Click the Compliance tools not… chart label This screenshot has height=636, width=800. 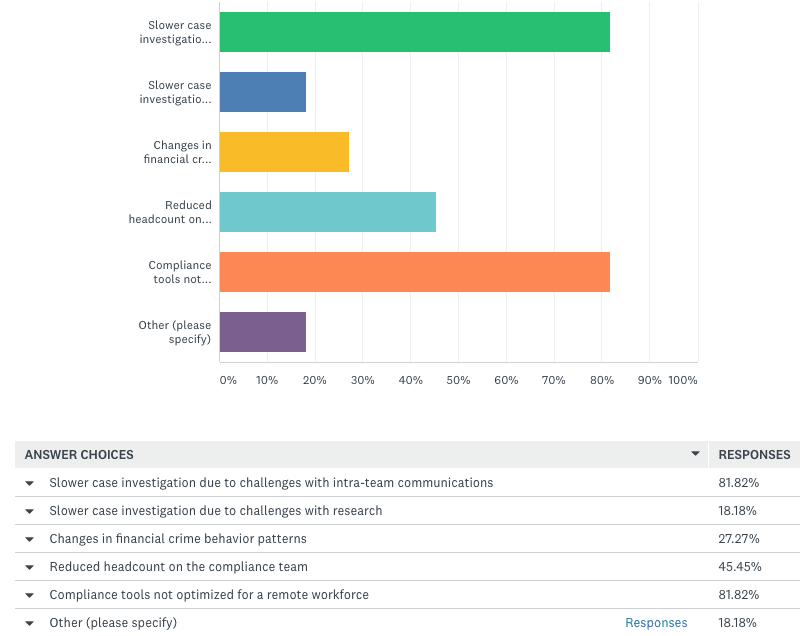pos(180,272)
